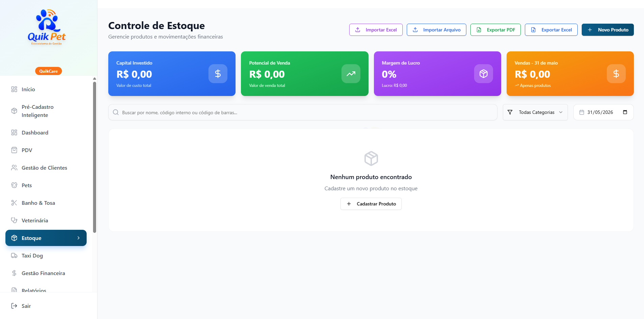Click Importar Arquivo button

pyautogui.click(x=437, y=30)
